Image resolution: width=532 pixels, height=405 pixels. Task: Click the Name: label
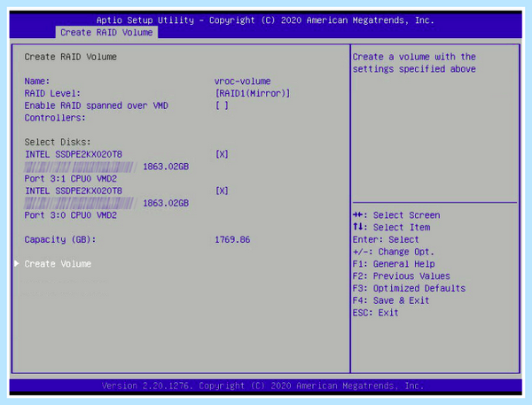point(37,82)
